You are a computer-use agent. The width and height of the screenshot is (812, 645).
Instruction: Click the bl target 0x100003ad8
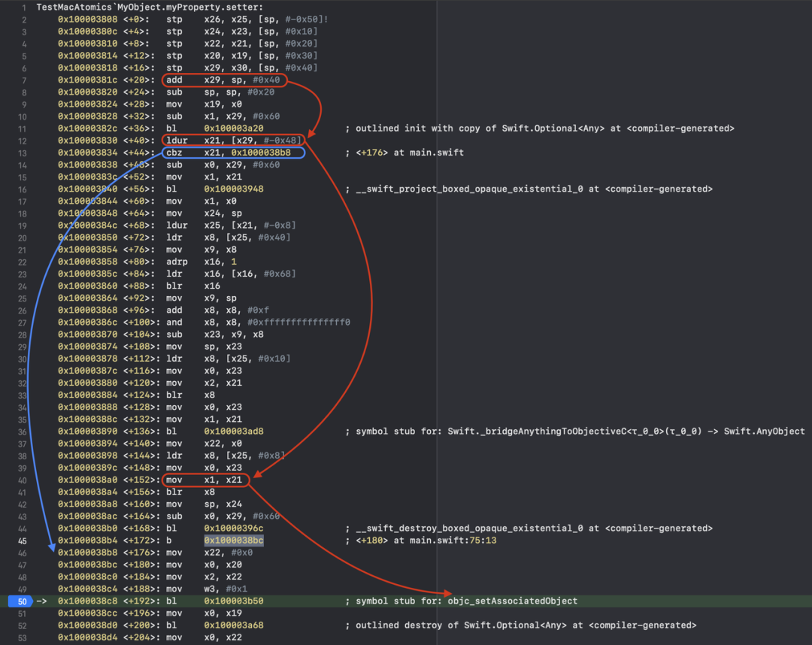[x=234, y=432]
